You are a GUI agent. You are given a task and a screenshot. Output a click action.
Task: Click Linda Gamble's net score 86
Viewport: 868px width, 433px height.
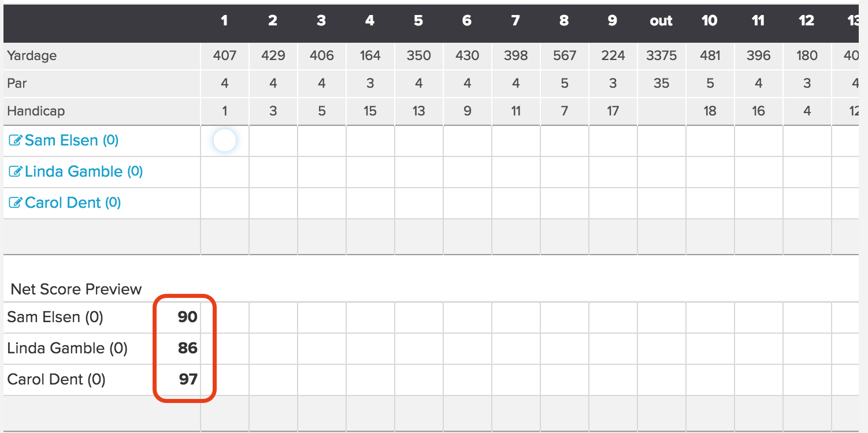tap(187, 348)
